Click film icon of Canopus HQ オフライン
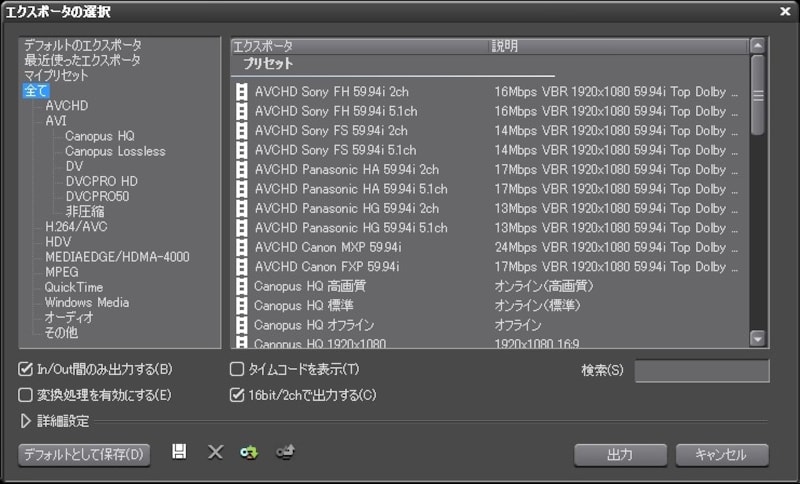The width and height of the screenshot is (800, 484). [242, 324]
